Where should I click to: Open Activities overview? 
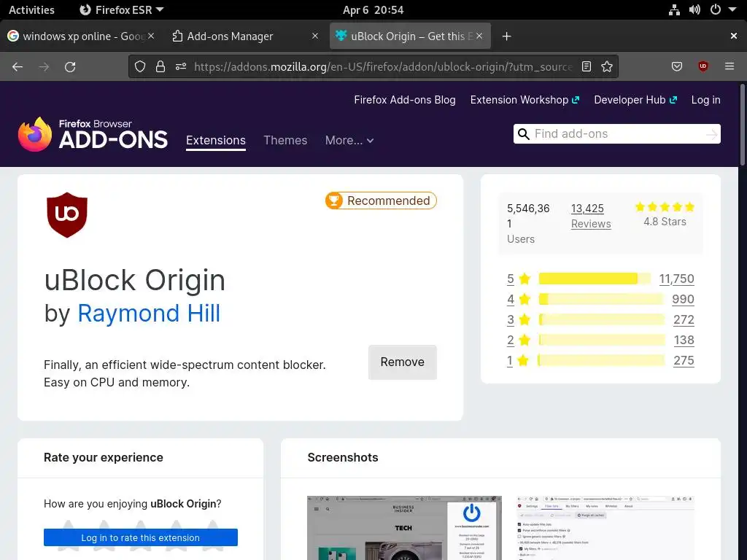31,10
